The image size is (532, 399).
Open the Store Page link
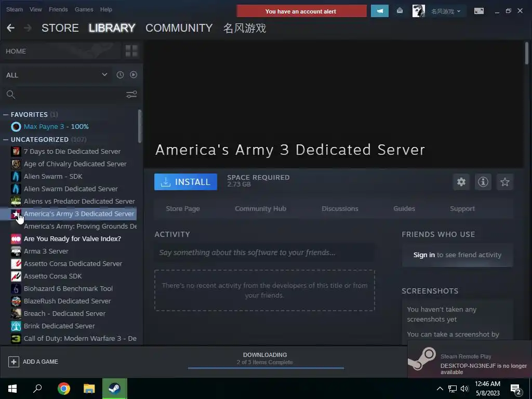click(183, 209)
